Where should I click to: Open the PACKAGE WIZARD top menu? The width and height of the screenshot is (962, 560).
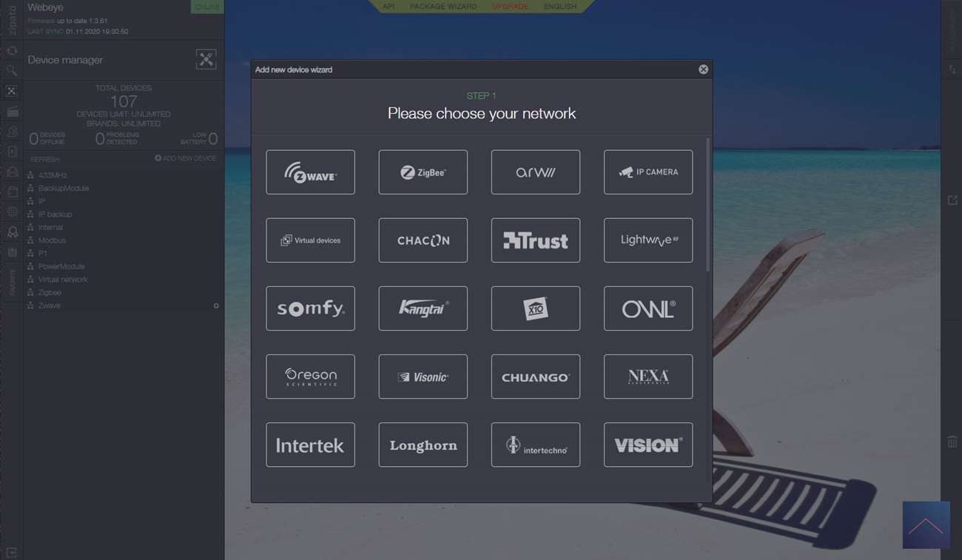pyautogui.click(x=443, y=7)
